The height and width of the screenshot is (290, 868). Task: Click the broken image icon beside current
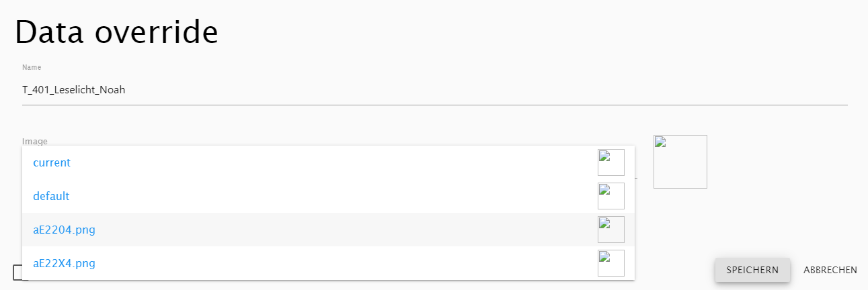point(610,162)
